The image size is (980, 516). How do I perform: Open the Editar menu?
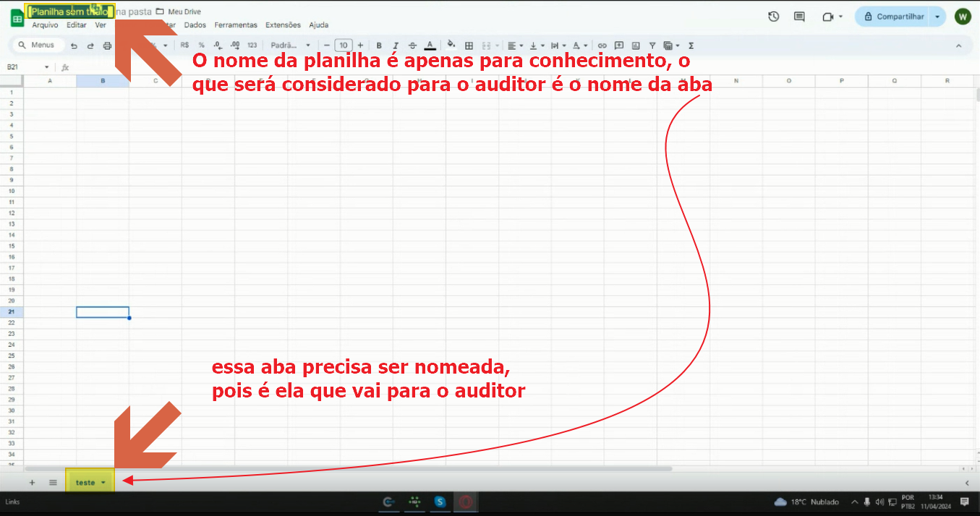coord(77,25)
